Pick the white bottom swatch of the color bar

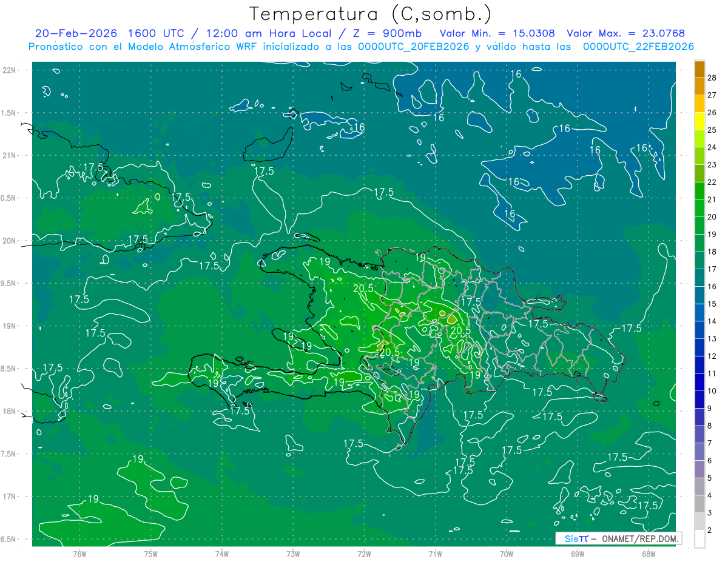[x=699, y=539]
